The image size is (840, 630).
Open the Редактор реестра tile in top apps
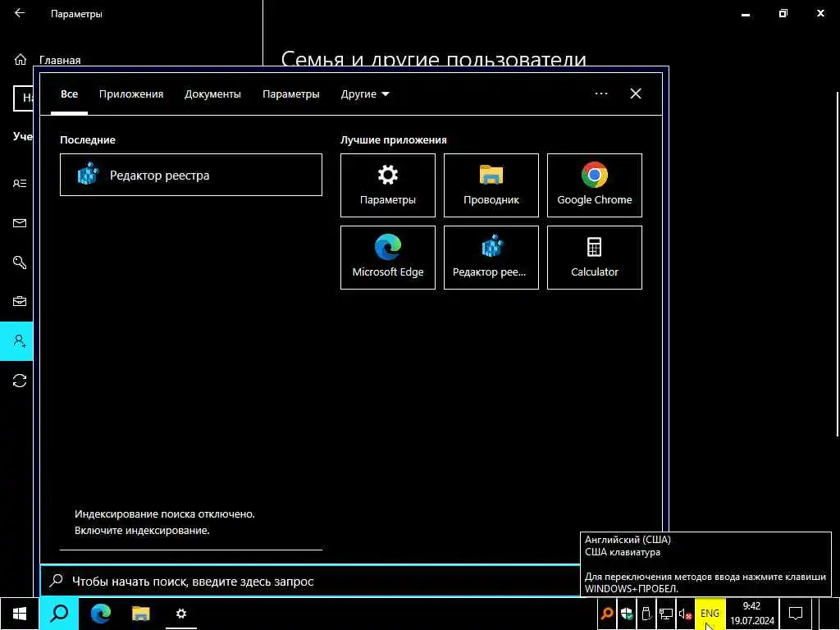[x=491, y=257]
